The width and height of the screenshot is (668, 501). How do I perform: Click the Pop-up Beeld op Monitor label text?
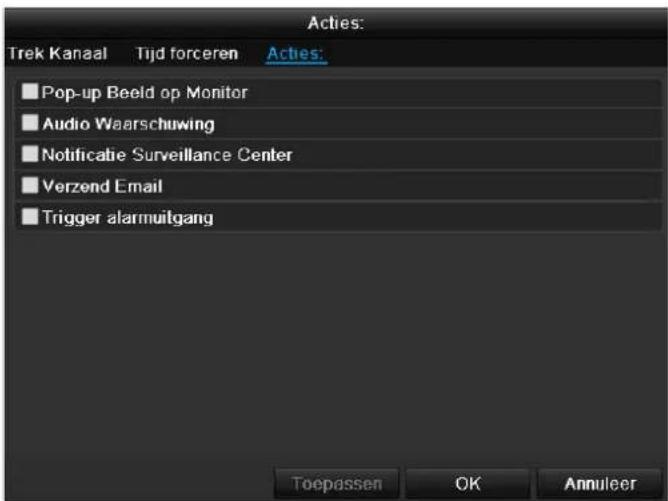pyautogui.click(x=144, y=93)
